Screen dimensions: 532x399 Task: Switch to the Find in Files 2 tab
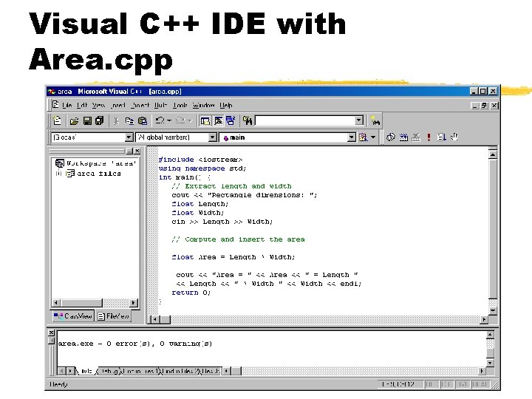[x=181, y=371]
